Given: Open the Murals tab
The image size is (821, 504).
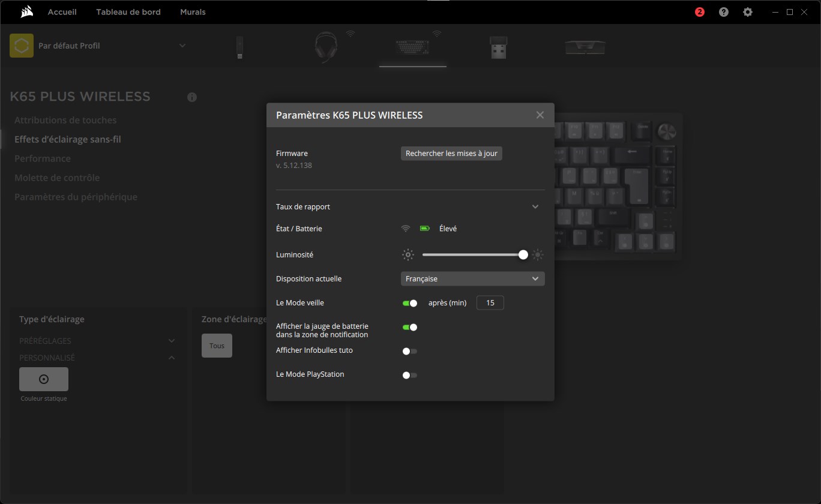Looking at the screenshot, I should tap(193, 12).
